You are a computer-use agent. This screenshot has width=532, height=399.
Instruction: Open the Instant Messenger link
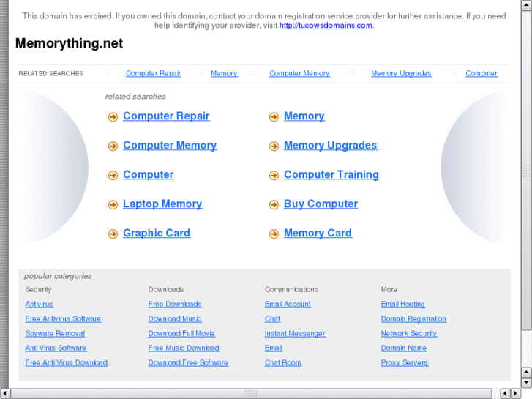pyautogui.click(x=295, y=333)
